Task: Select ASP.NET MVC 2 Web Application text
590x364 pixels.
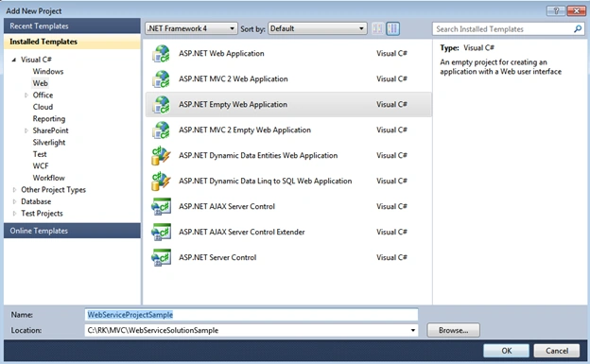Action: 234,79
